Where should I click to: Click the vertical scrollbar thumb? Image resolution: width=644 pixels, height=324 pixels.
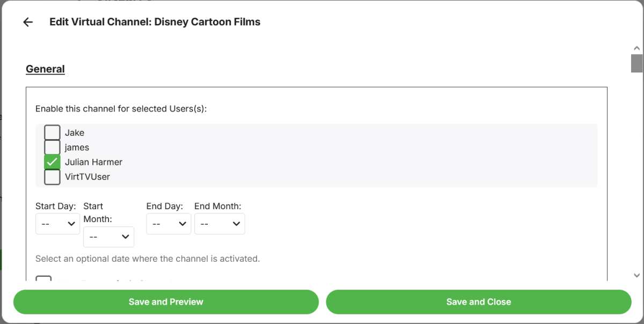pyautogui.click(x=636, y=63)
